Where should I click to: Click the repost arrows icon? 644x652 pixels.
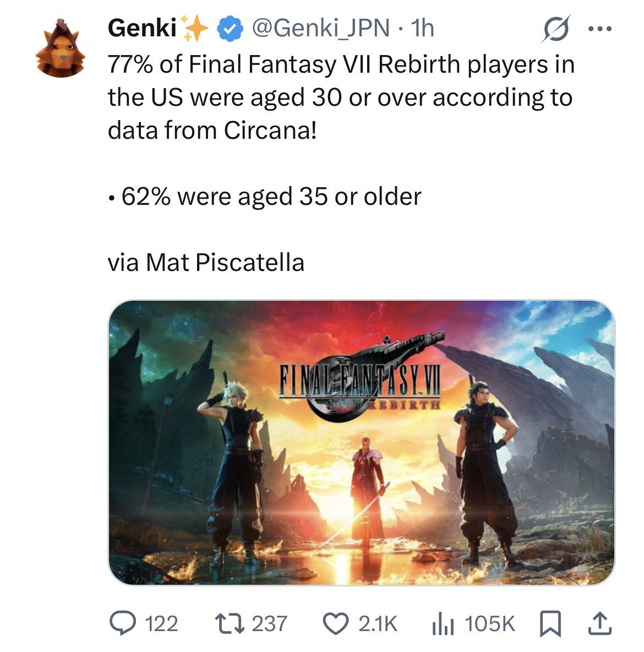tap(230, 624)
